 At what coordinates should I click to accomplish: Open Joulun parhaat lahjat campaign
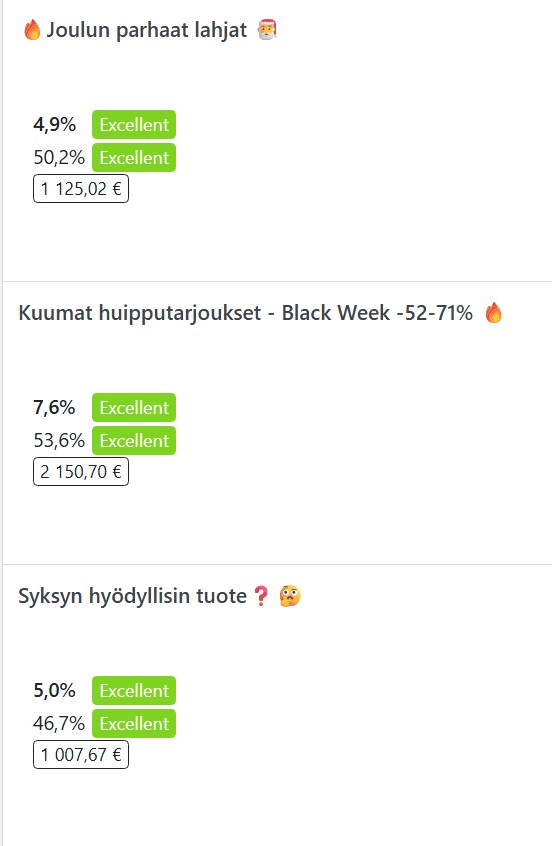coord(147,30)
